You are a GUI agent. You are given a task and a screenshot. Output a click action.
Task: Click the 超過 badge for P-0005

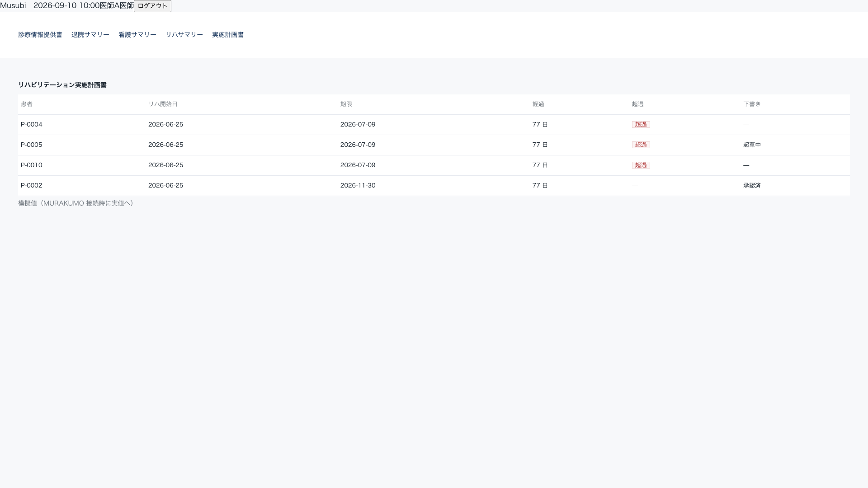pos(641,145)
